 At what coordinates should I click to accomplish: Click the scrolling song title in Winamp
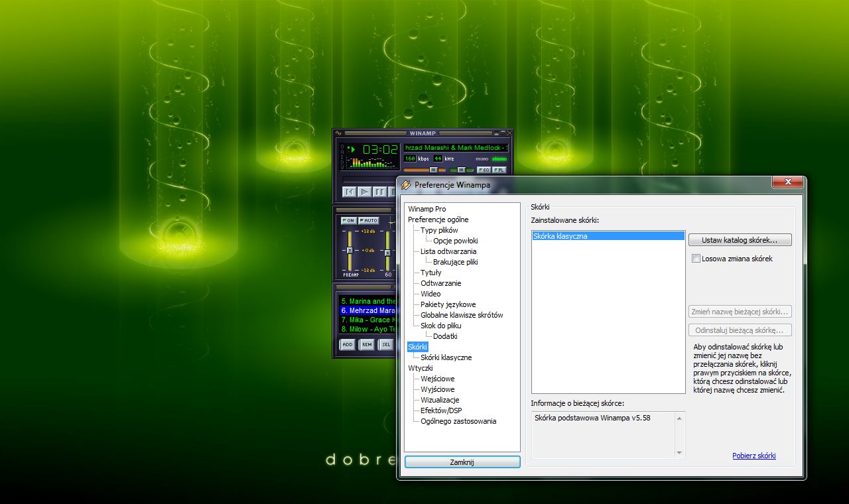(456, 147)
